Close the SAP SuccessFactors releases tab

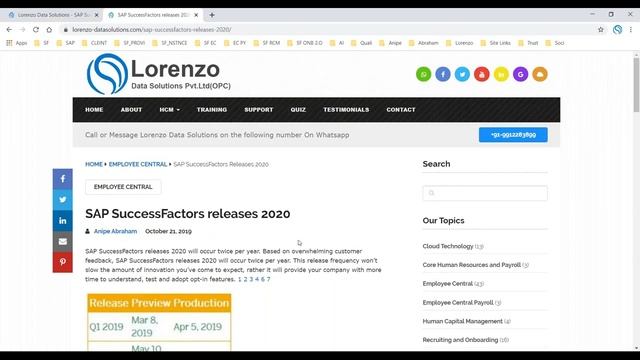pos(196,15)
